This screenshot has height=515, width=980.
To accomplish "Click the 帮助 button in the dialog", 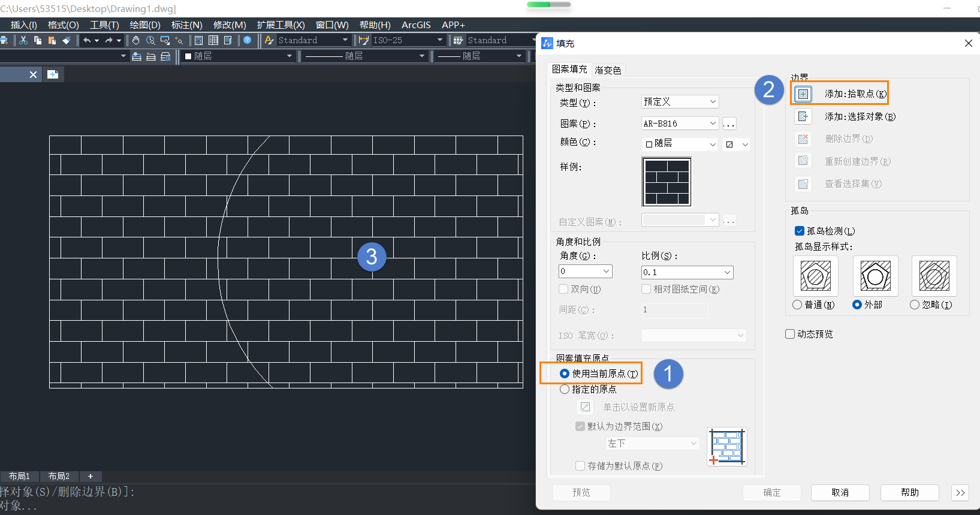I will click(x=910, y=492).
